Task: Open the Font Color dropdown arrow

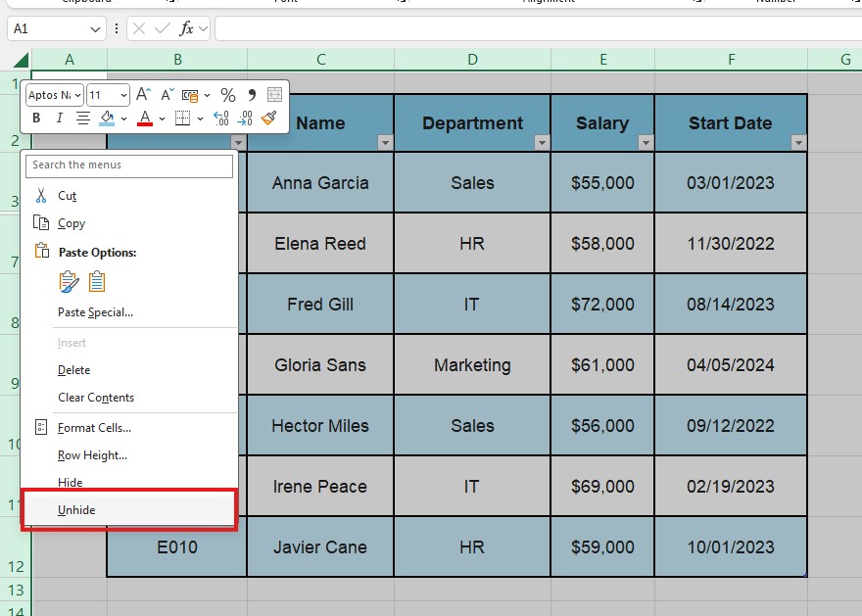Action: (160, 118)
